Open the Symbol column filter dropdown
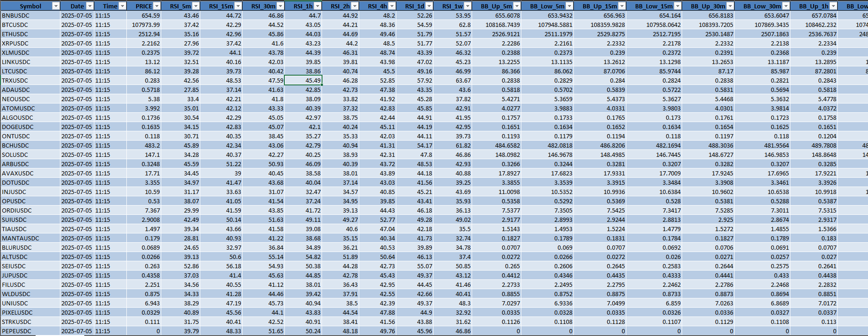 coord(56,6)
